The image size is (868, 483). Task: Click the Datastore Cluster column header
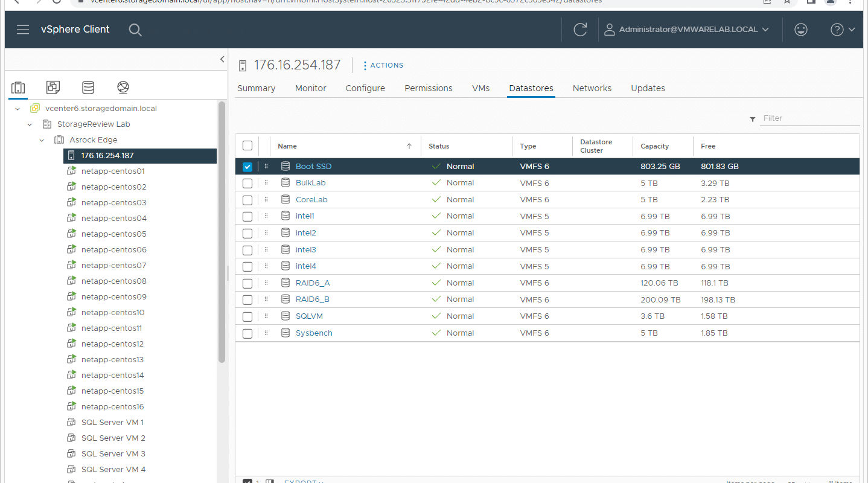pyautogui.click(x=596, y=146)
